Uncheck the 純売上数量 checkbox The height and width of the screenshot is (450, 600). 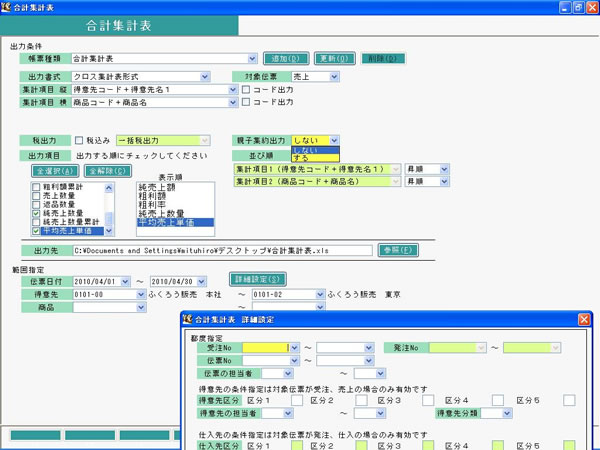tap(36, 214)
